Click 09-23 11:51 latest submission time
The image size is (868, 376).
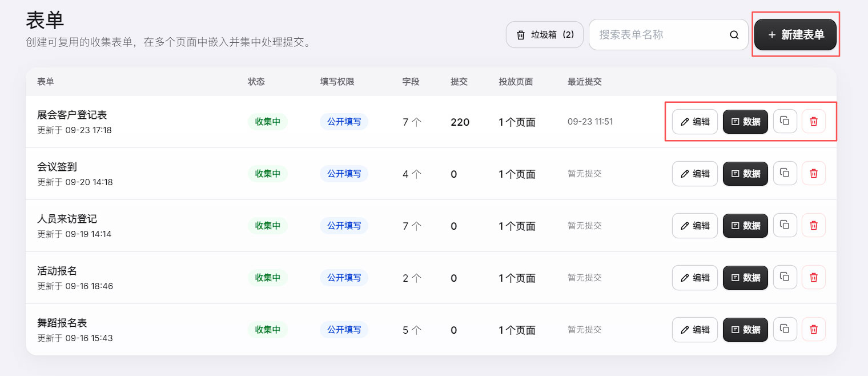(590, 122)
